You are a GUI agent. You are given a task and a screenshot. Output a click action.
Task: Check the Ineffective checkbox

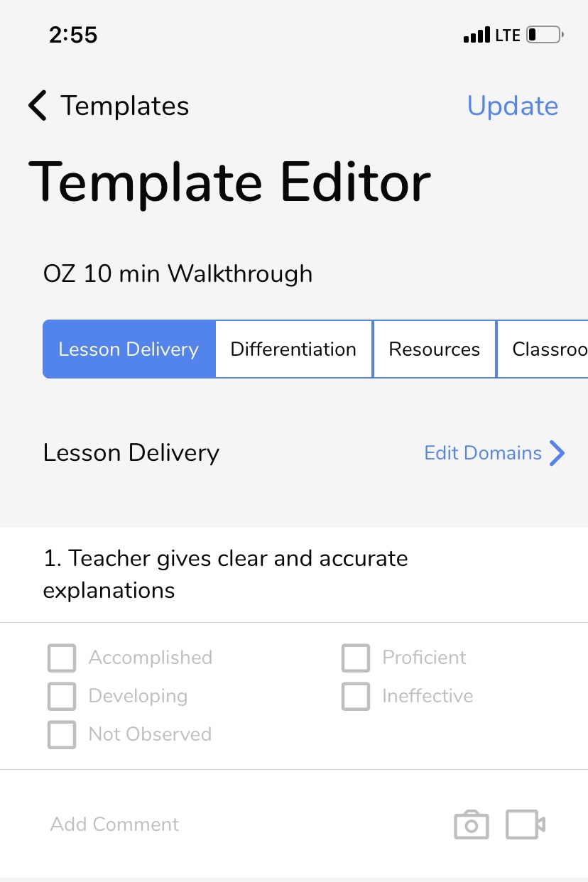(356, 696)
